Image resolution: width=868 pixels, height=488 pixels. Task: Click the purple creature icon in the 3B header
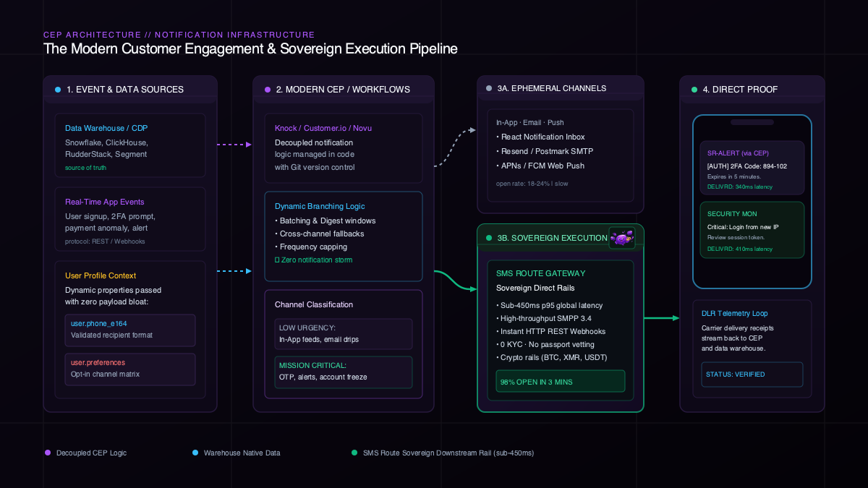pyautogui.click(x=622, y=237)
